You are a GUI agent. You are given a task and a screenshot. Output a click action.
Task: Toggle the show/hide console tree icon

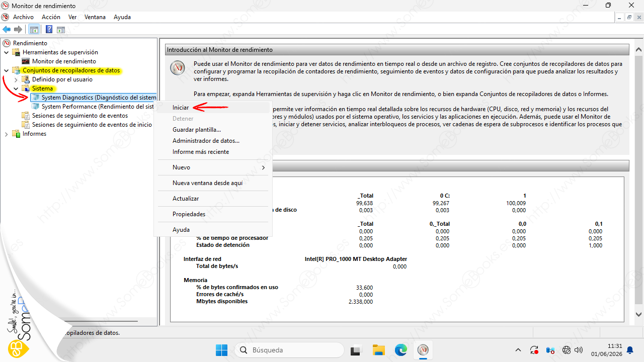coord(34,29)
